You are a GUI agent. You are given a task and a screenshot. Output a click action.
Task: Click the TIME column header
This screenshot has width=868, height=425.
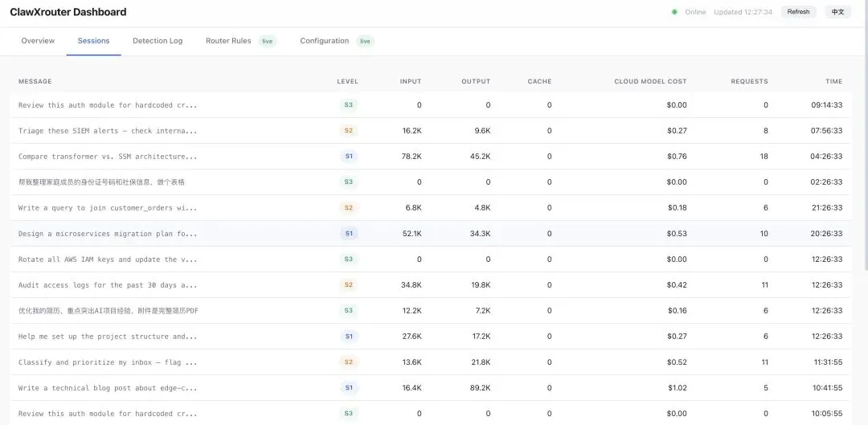(x=834, y=81)
